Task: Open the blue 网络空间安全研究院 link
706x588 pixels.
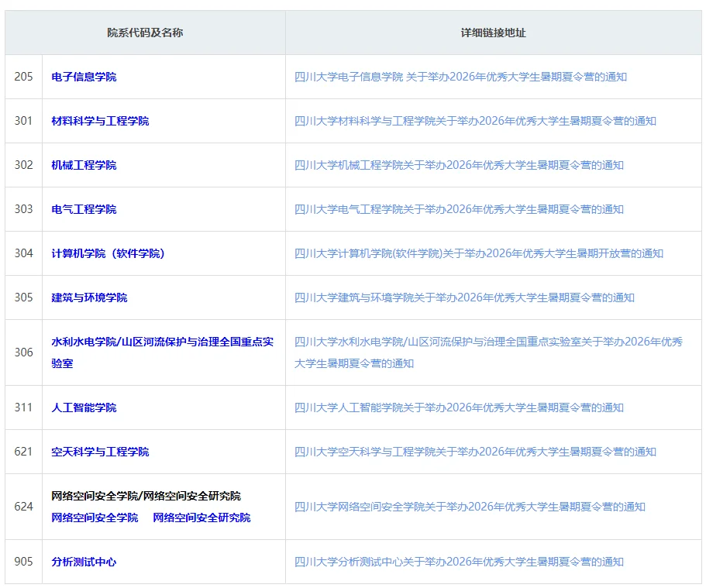Action: pyautogui.click(x=201, y=518)
